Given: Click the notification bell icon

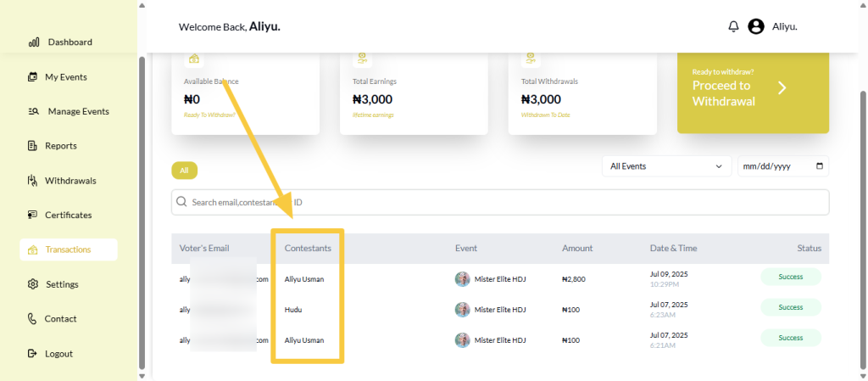Looking at the screenshot, I should coord(733,26).
